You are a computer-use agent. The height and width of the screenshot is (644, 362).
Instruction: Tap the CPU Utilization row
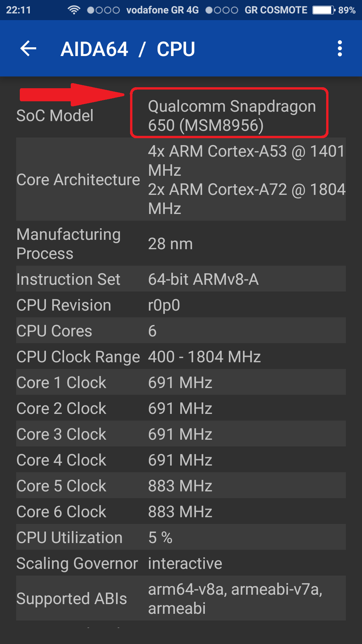(181, 537)
